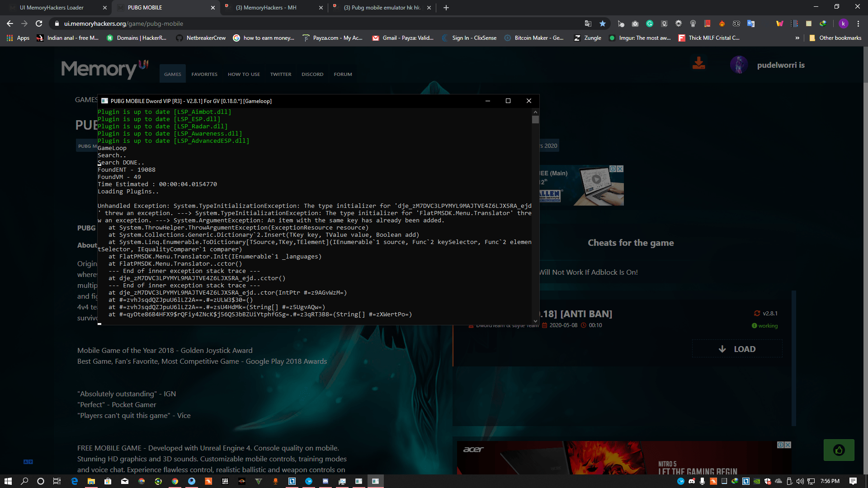Click the Google Translate extension icon
The width and height of the screenshot is (868, 488).
751,23
